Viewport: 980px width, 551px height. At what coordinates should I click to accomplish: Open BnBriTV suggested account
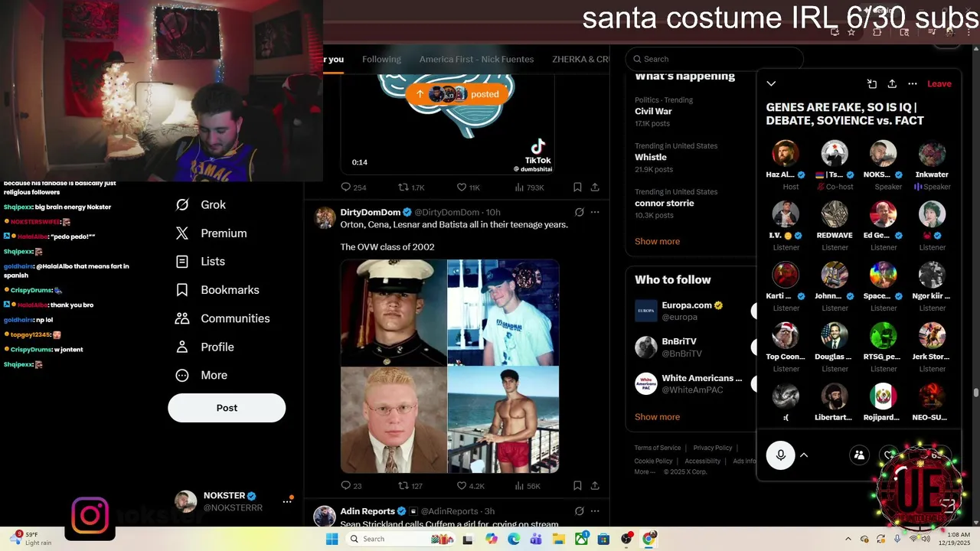pyautogui.click(x=692, y=347)
